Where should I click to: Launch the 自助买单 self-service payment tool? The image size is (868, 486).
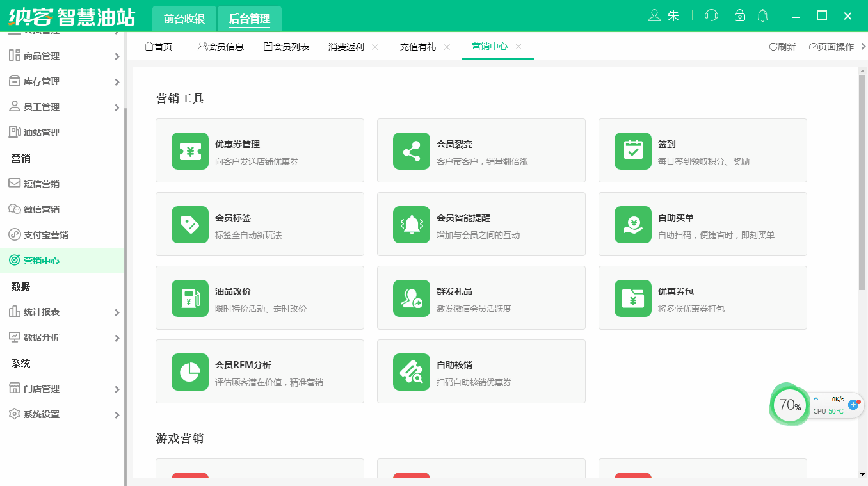[632, 224]
